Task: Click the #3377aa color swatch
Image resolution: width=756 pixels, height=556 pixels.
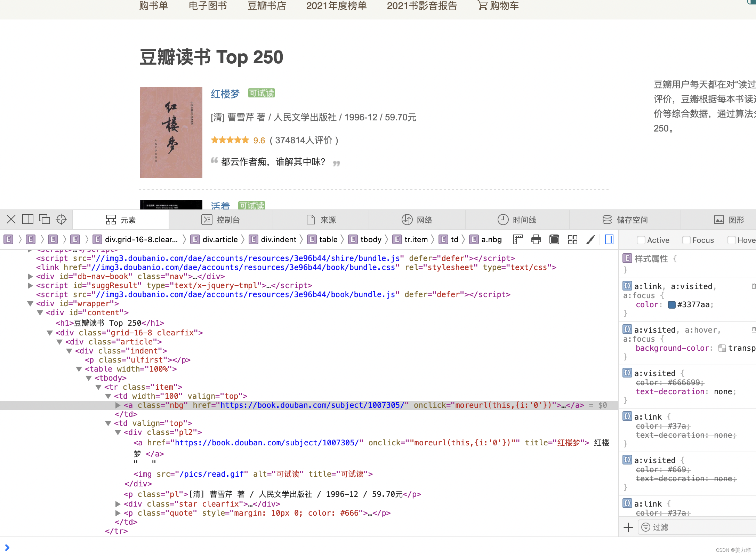Action: point(672,305)
